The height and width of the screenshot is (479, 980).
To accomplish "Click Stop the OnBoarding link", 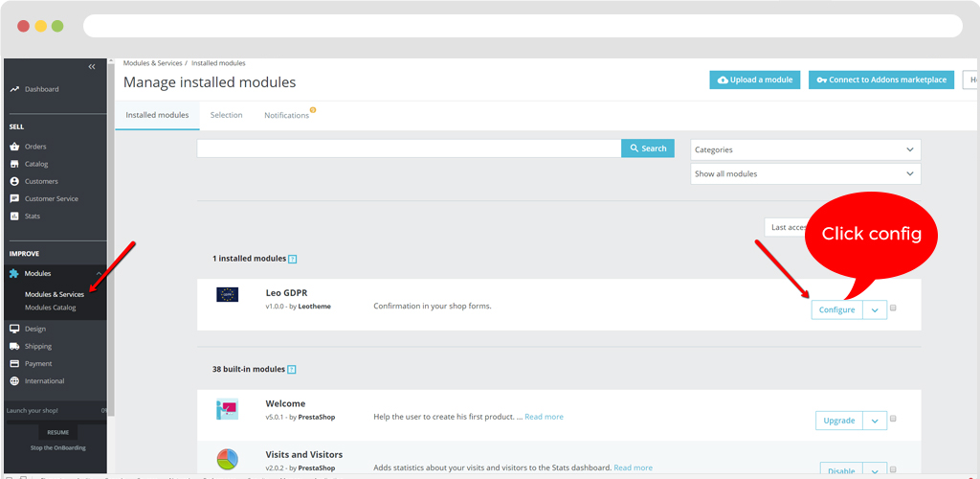I will (x=58, y=447).
